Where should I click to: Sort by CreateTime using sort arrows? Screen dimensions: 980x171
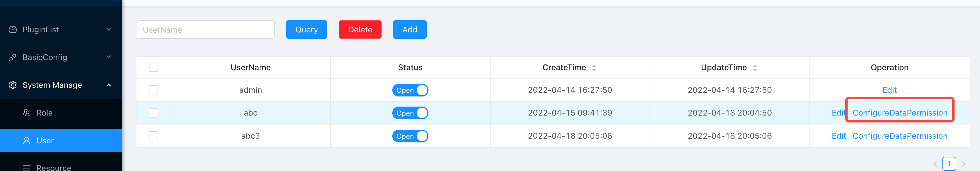point(594,68)
